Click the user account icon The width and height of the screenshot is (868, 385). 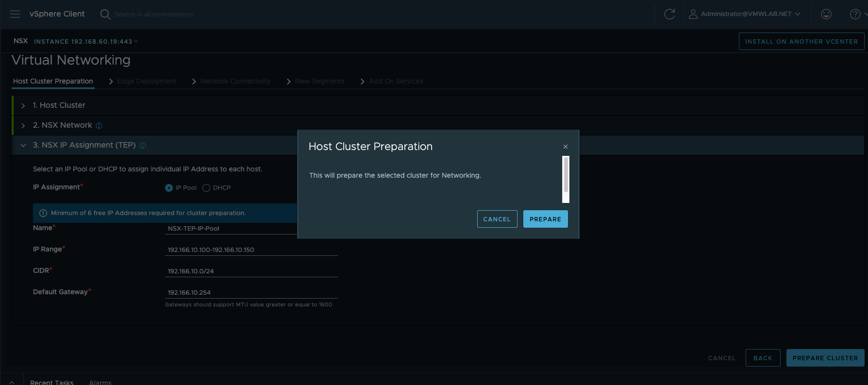(693, 14)
